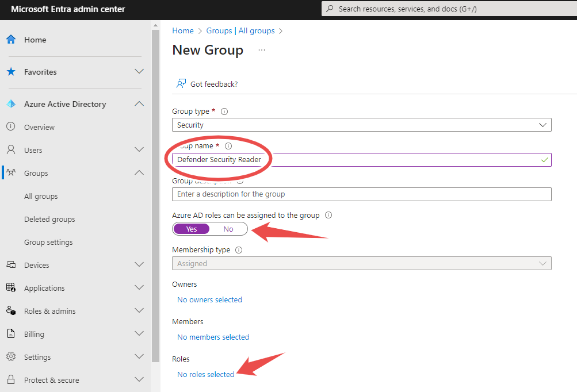Go to Overview in sidebar

[39, 127]
